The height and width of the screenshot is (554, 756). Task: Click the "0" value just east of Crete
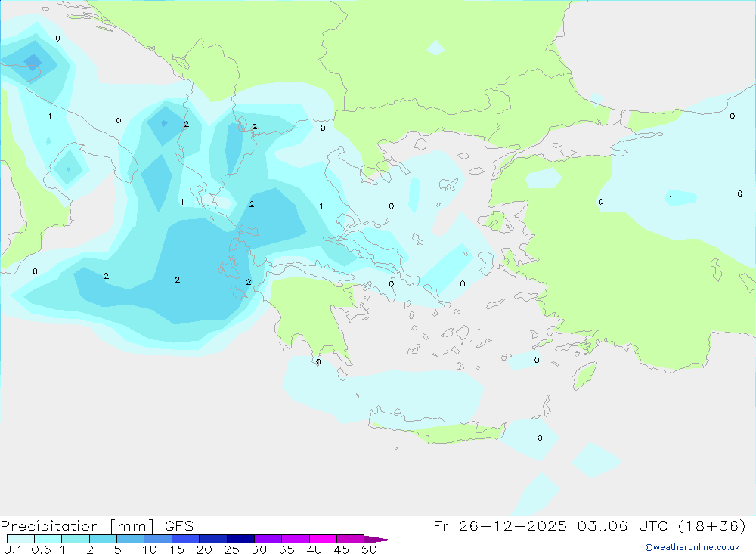pos(540,438)
